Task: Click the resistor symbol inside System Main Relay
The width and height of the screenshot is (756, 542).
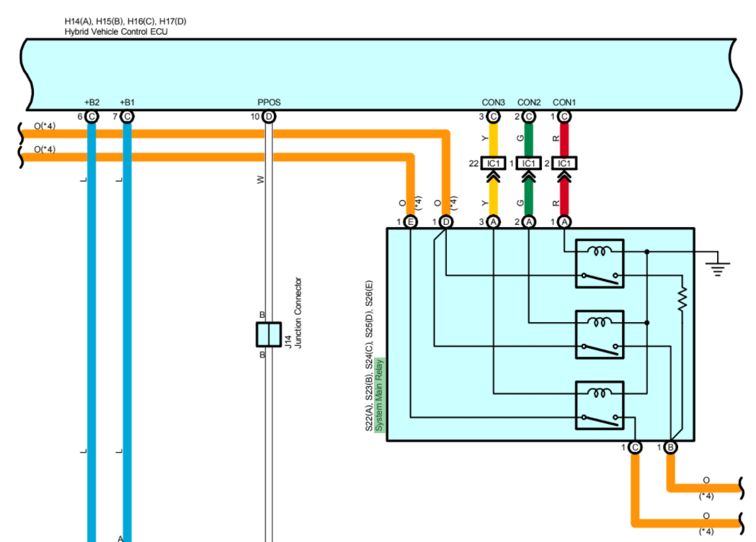Action: 682,299
